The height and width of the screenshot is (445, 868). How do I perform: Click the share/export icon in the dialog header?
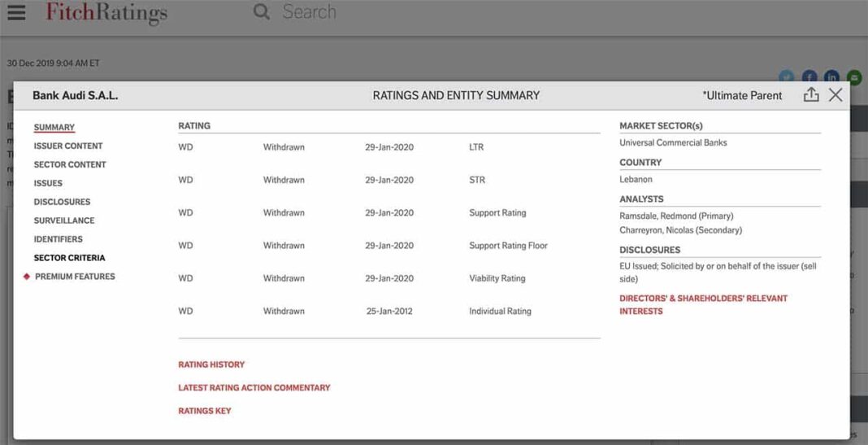810,95
